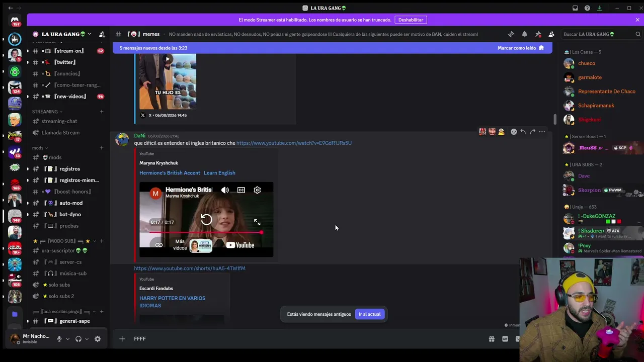Open the Discord direct messages home icon
The height and width of the screenshot is (362, 644).
tap(15, 21)
